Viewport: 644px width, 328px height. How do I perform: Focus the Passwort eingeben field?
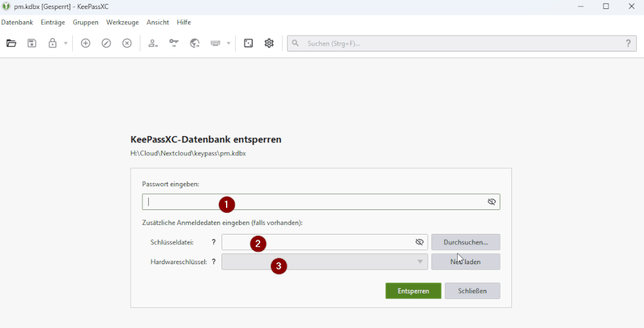(x=321, y=202)
